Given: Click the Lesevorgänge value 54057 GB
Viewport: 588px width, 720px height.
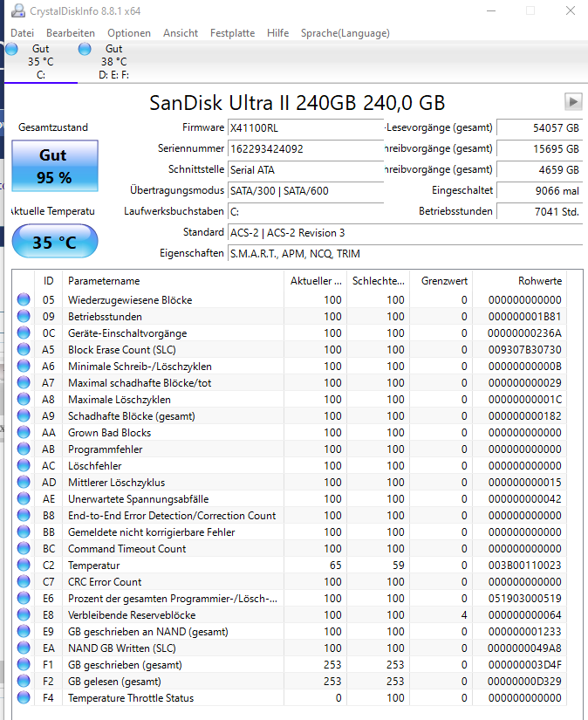Looking at the screenshot, I should tap(539, 127).
